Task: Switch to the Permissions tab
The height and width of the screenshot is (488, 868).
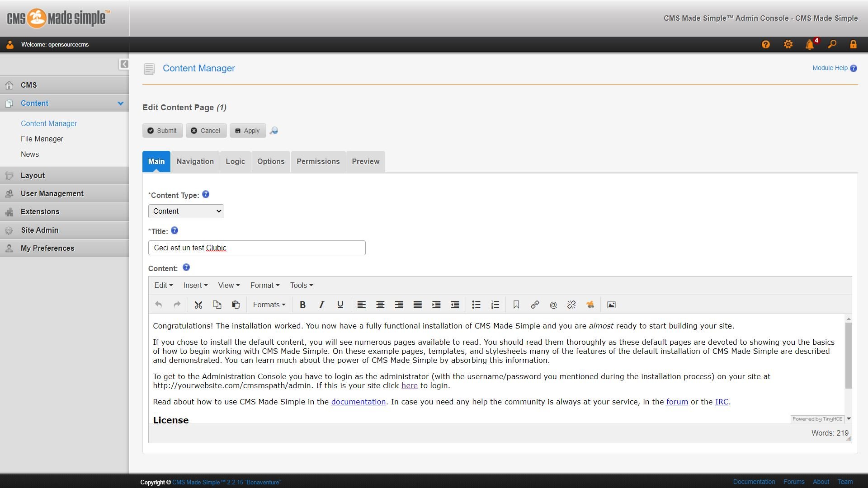Action: tap(318, 162)
